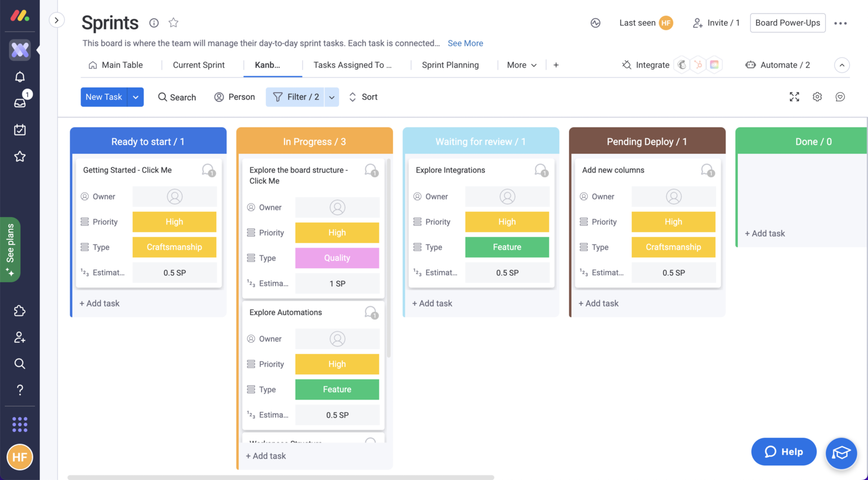Click the Pending Deploy / 1 column header
Screen dimensions: 868x480
point(647,141)
